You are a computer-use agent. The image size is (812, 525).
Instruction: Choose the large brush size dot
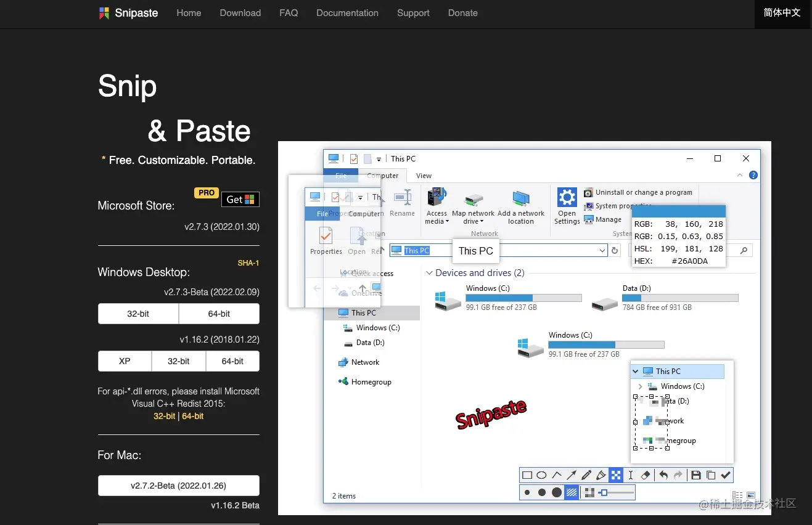click(x=557, y=492)
